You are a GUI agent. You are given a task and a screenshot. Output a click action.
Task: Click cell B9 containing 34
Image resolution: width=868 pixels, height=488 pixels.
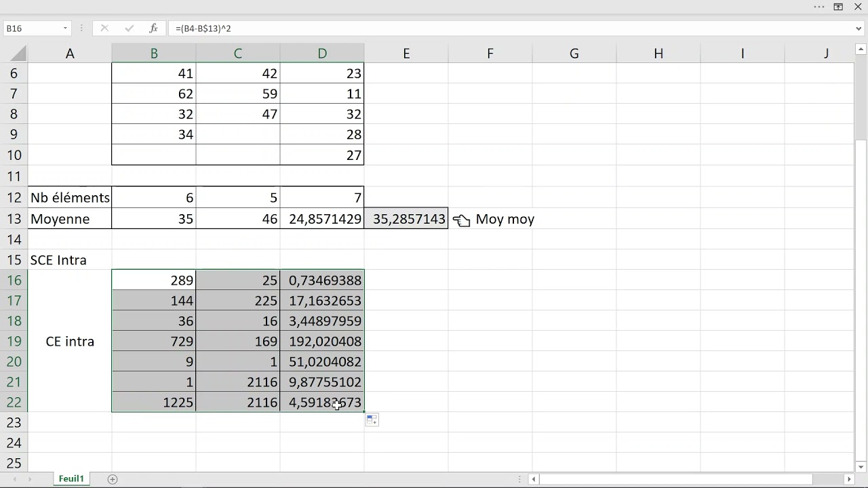[154, 134]
